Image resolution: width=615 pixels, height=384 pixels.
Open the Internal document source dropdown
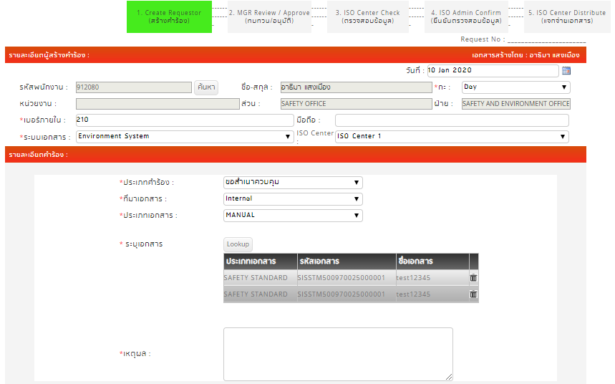(293, 199)
